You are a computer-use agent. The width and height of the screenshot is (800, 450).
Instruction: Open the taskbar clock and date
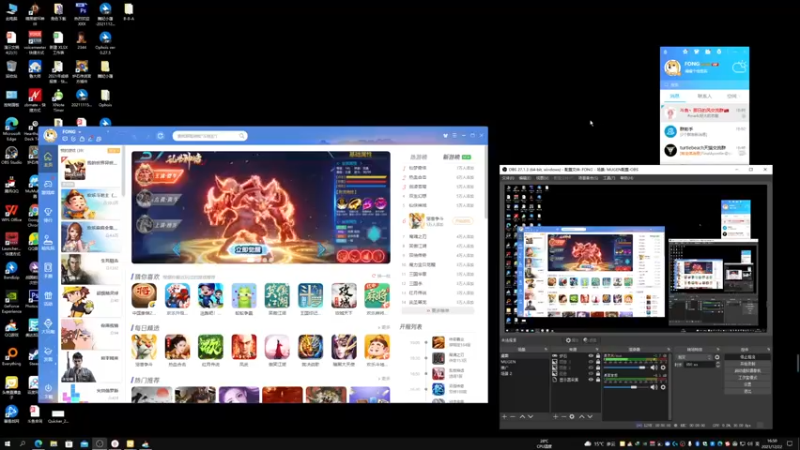pos(772,443)
